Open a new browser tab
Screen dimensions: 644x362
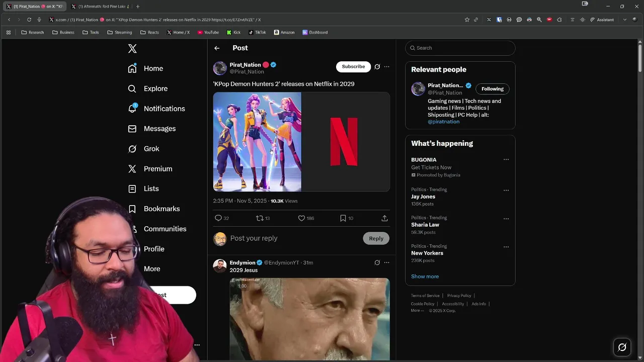[138, 7]
